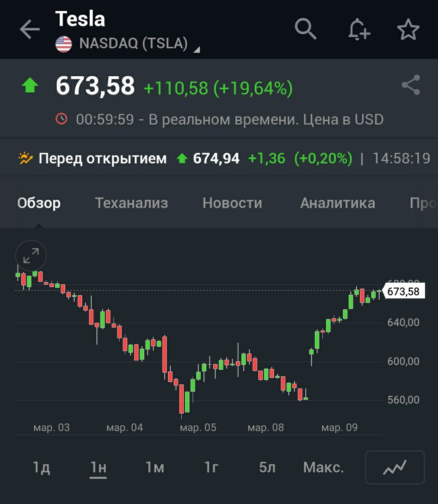Switch chart type with line chart button
This screenshot has width=438, height=504.
(x=395, y=468)
